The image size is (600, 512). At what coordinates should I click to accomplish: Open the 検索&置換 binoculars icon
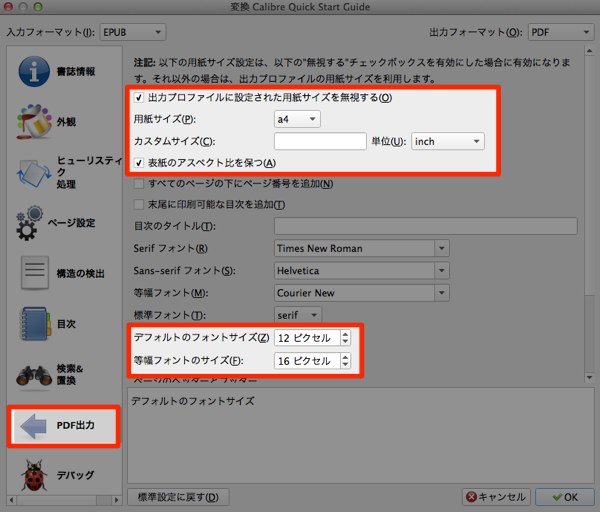[x=34, y=375]
